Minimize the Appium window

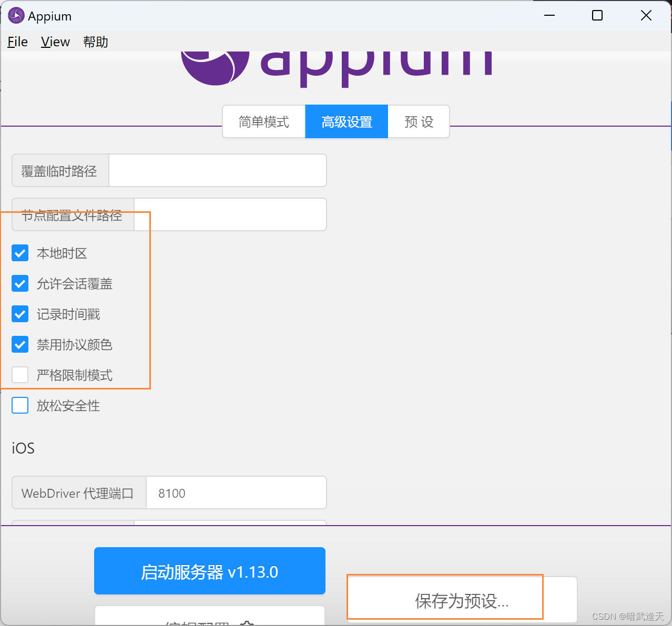(549, 16)
